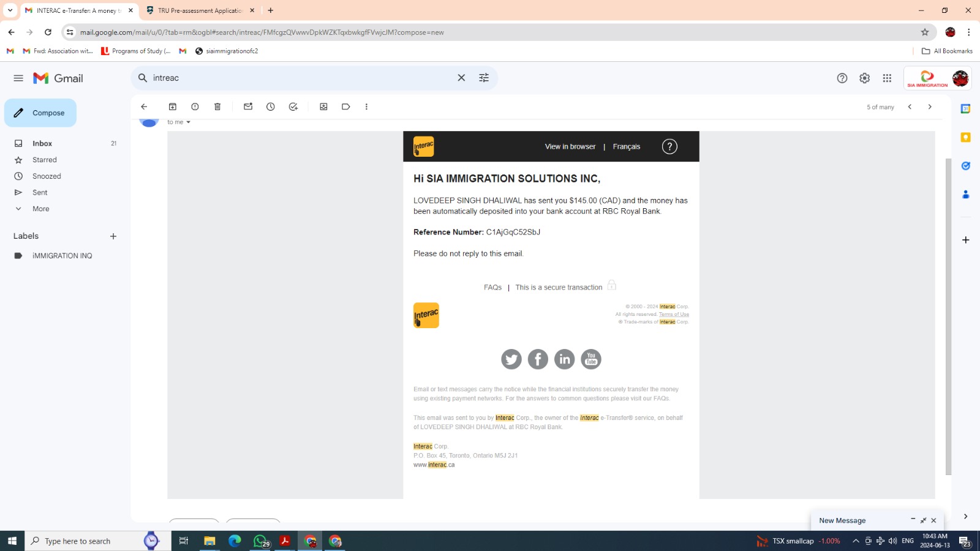
Task: Bookmark this page star icon
Action: click(x=925, y=32)
